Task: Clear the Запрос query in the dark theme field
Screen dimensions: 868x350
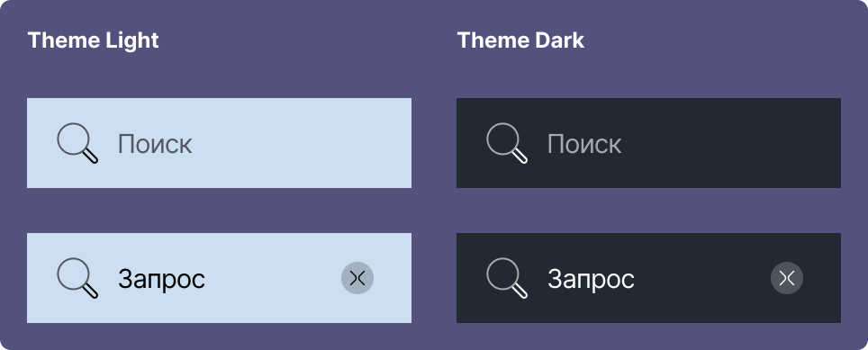Action: 787,278
